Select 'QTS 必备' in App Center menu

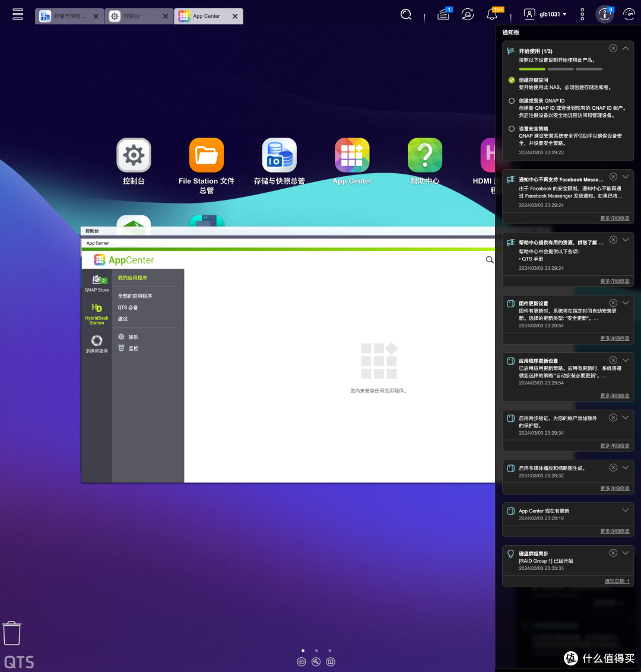(128, 307)
